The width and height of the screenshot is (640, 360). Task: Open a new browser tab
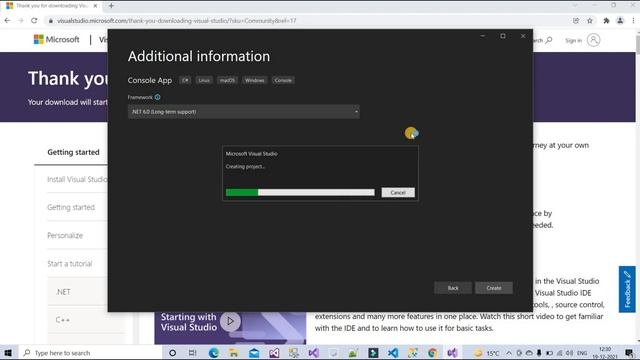(111, 6)
